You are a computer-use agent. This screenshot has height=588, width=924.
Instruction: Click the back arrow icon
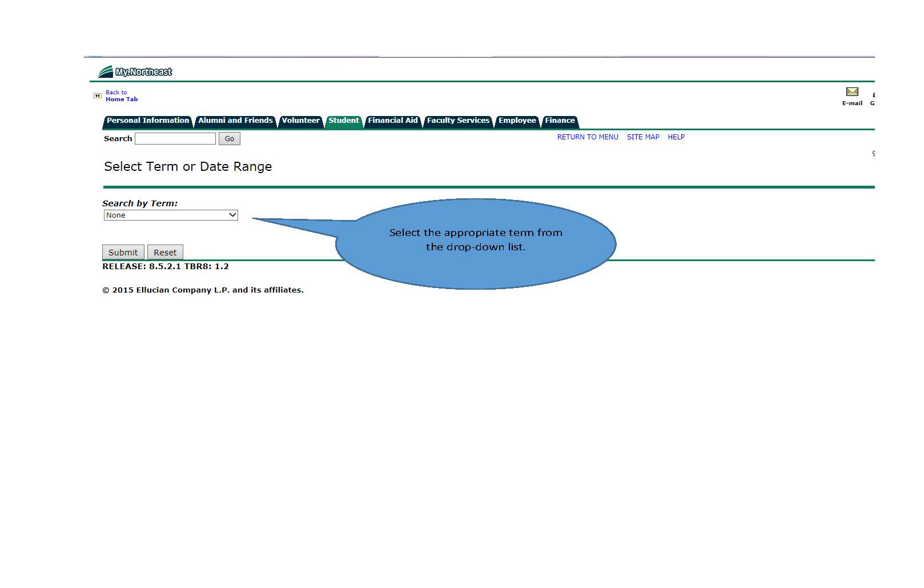click(x=97, y=96)
